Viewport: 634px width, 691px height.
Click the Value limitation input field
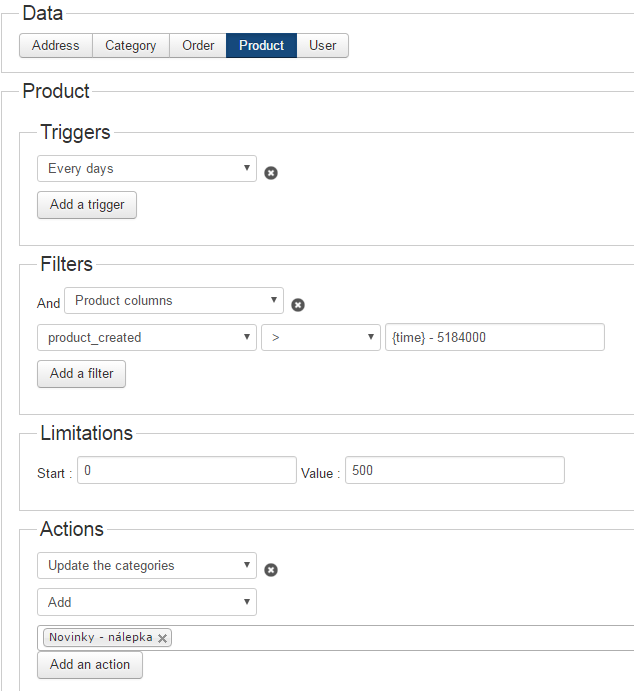(x=454, y=470)
